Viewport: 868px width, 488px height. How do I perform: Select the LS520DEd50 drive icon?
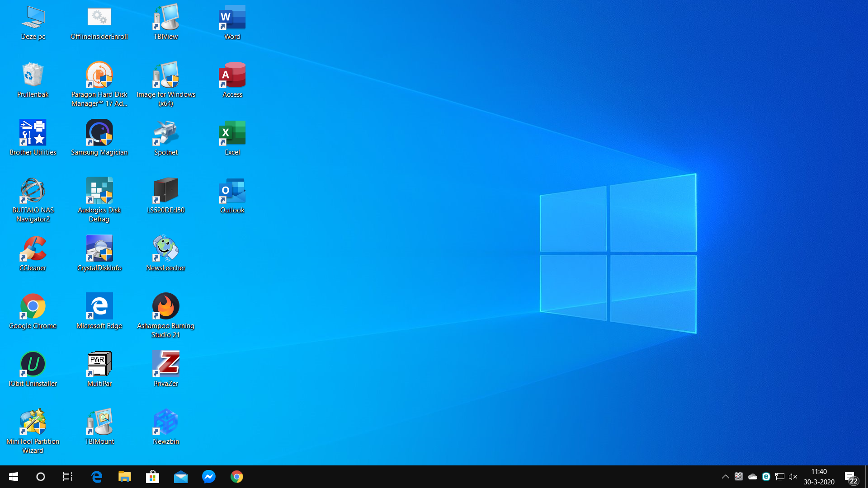[x=166, y=196]
